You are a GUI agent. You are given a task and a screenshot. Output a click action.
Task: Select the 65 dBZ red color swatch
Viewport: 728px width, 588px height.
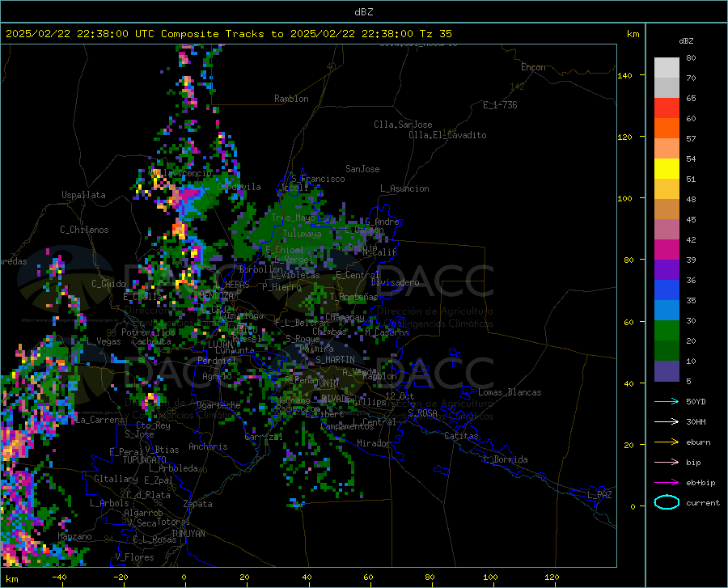click(667, 108)
